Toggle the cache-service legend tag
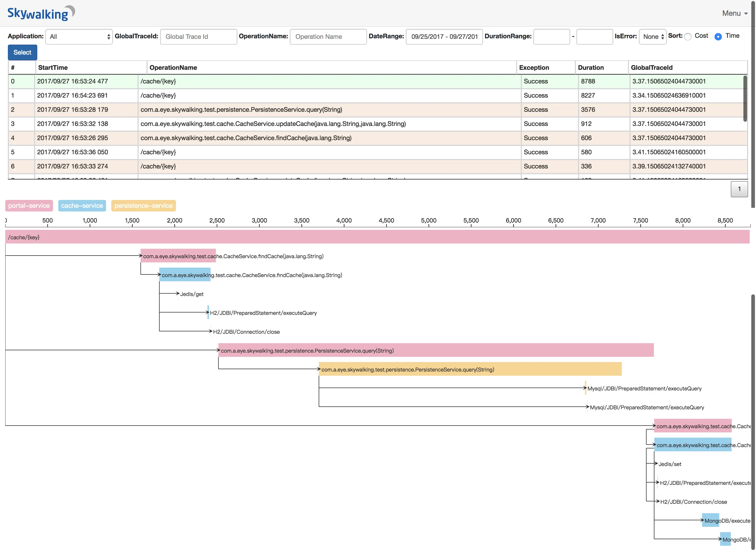Screen dimensions: 756x551 coord(82,206)
